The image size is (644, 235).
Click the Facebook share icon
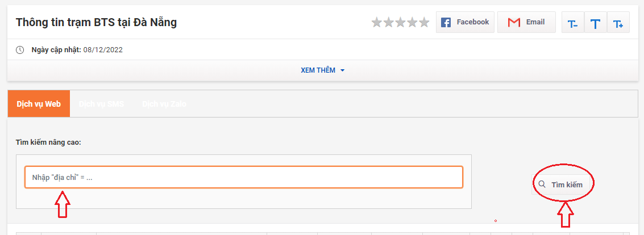tap(446, 22)
